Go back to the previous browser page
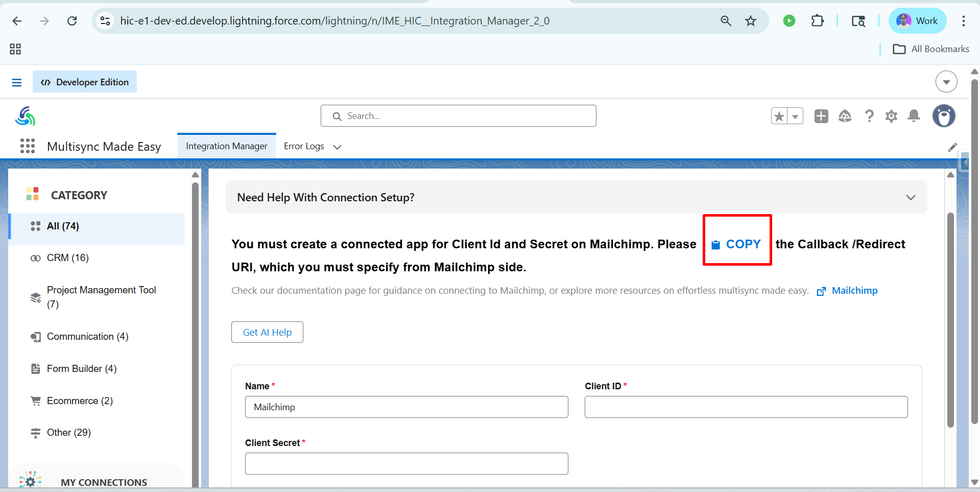Image resolution: width=980 pixels, height=492 pixels. [x=17, y=21]
